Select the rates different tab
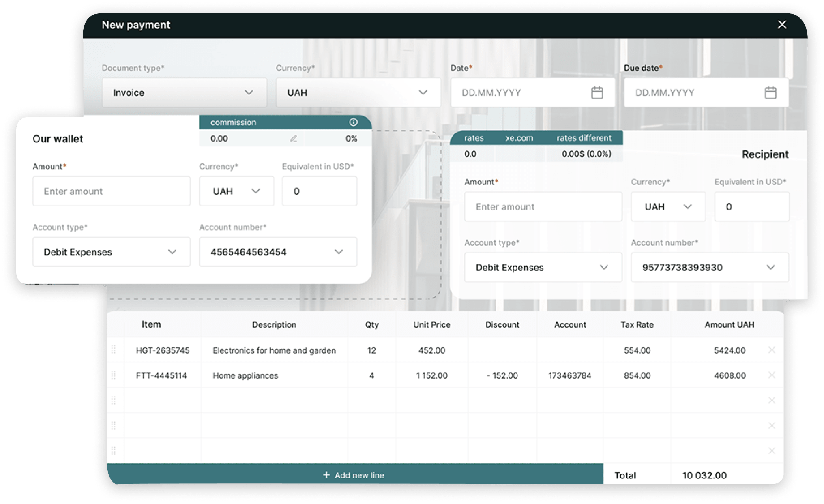 [x=584, y=138]
